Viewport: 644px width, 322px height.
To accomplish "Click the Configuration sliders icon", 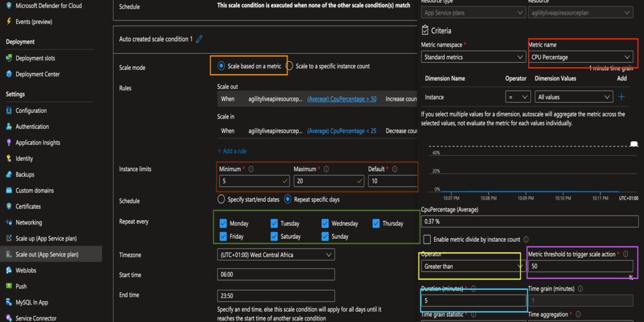I will [8, 111].
